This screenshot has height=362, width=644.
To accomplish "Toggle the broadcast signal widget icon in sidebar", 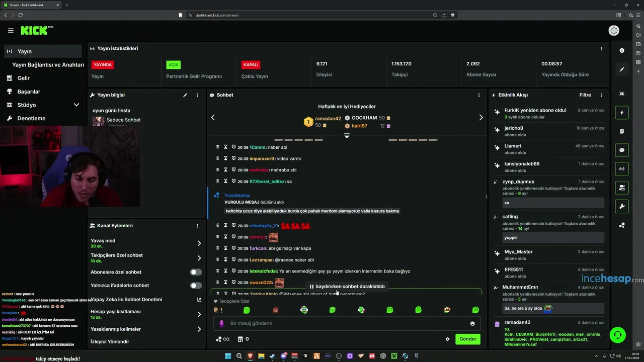I will coord(622,169).
